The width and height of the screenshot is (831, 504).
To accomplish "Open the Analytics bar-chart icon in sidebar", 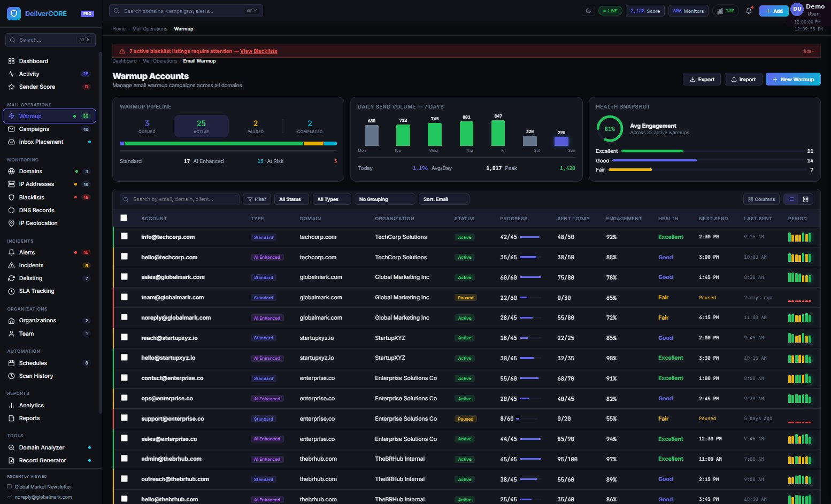I will point(11,405).
